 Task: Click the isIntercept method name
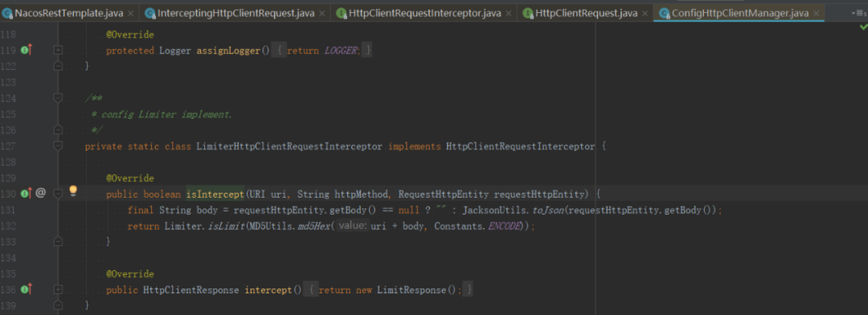(x=215, y=194)
